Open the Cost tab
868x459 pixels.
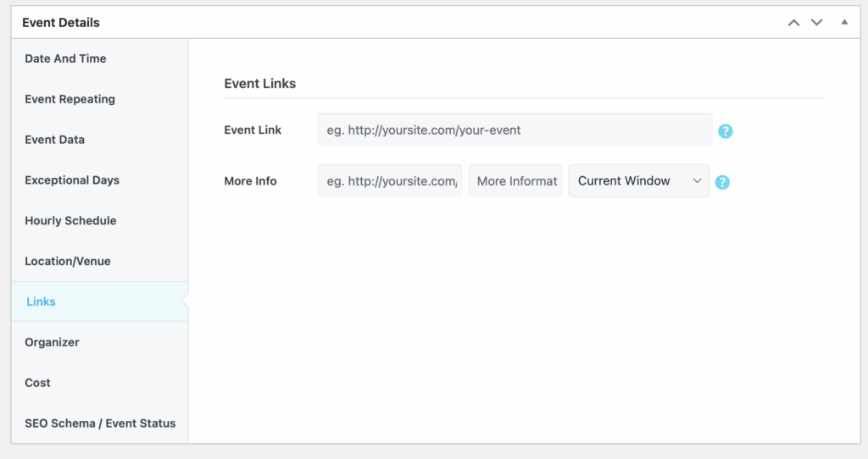37,383
